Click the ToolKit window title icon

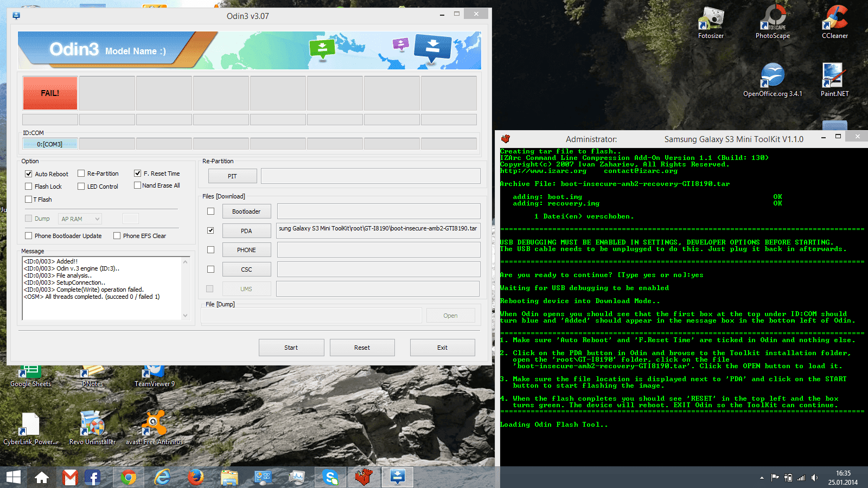506,139
